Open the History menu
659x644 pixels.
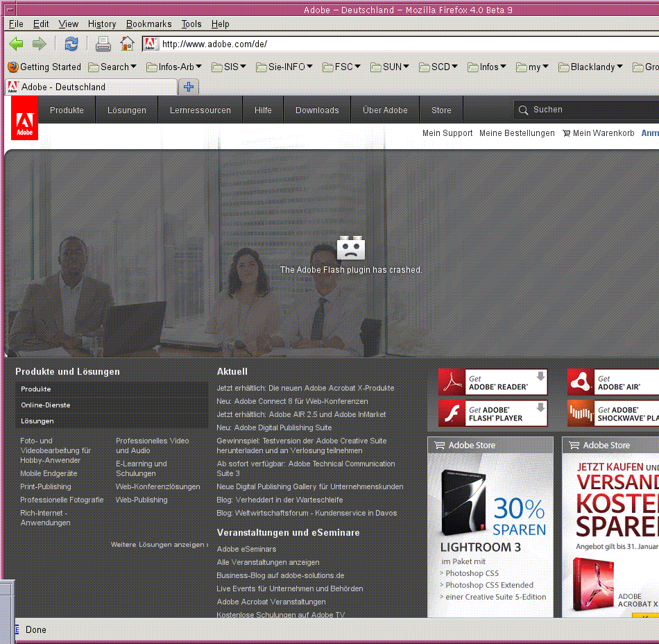(x=102, y=24)
